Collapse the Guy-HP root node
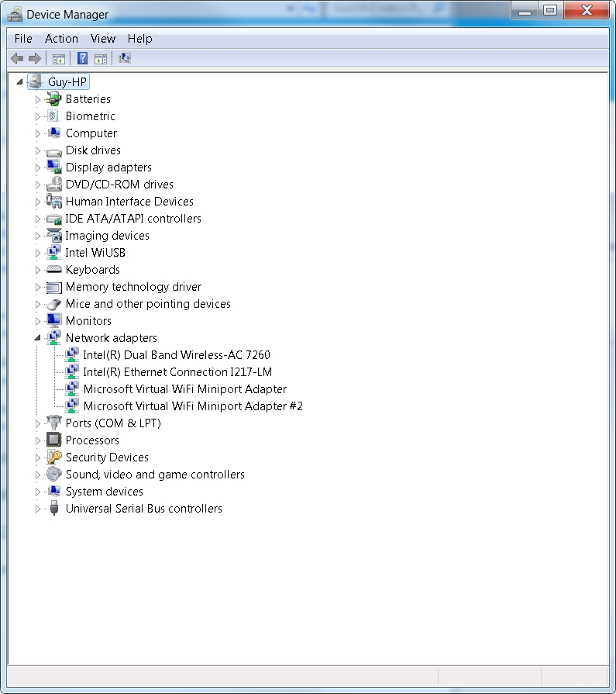616x694 pixels. [19, 82]
